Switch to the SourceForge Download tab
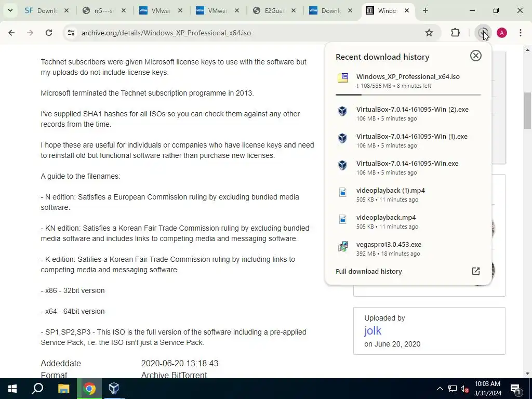Screen dimensions: 532x399 [x=42, y=10]
